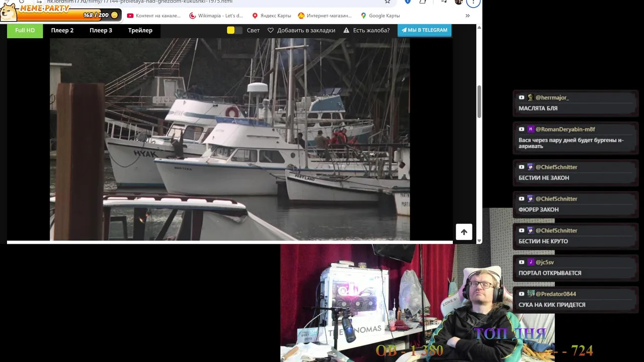Click chat message БЕСТИИ НЕ КРУТО

[543, 241]
